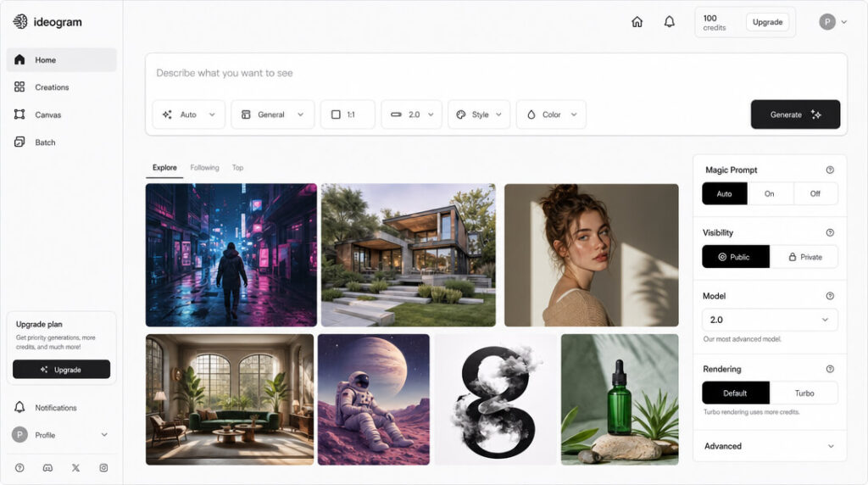Viewport: 868px width, 485px height.
Task: Click the Style palette icon
Action: pos(460,114)
